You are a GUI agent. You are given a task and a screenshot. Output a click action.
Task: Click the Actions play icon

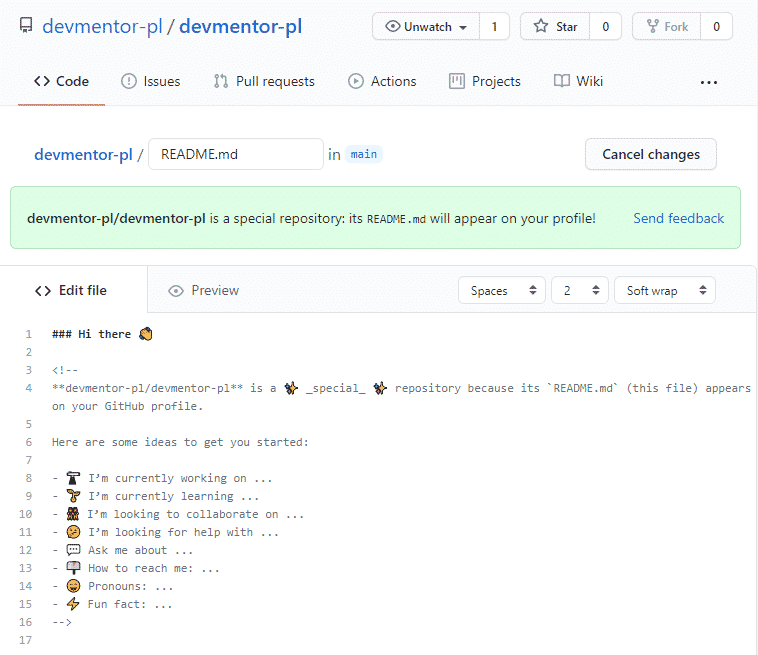(356, 81)
